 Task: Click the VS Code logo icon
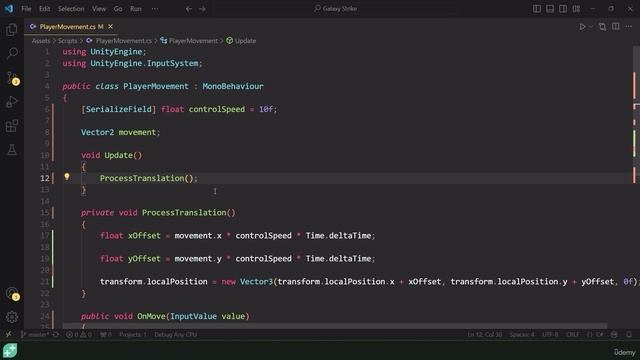(9, 9)
